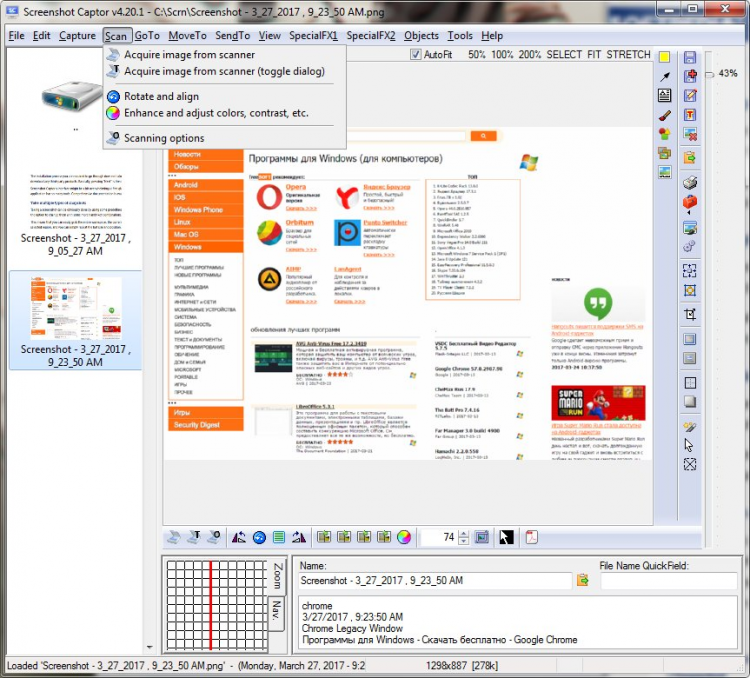The image size is (750, 678).
Task: Choose Acquire image from scanner
Action: pyautogui.click(x=224, y=55)
